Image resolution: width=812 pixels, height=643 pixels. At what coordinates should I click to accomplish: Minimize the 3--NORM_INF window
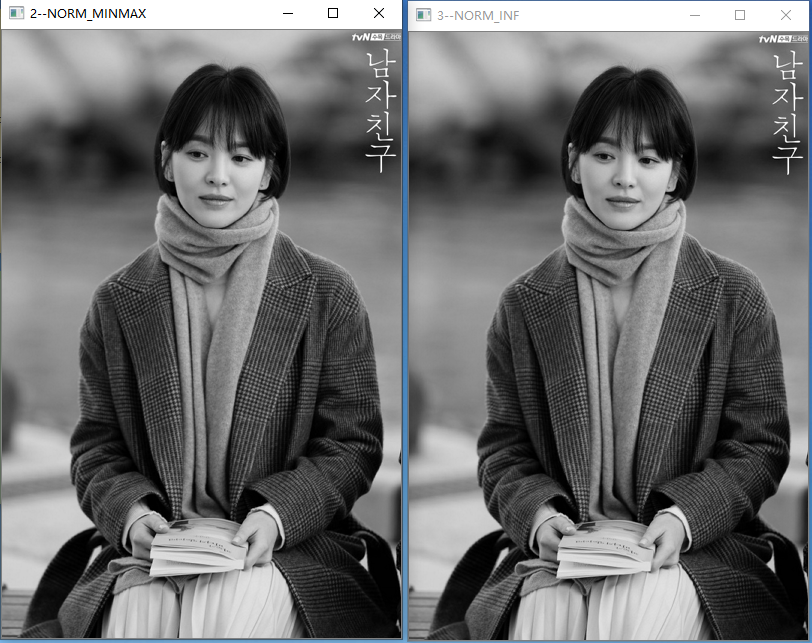point(695,16)
